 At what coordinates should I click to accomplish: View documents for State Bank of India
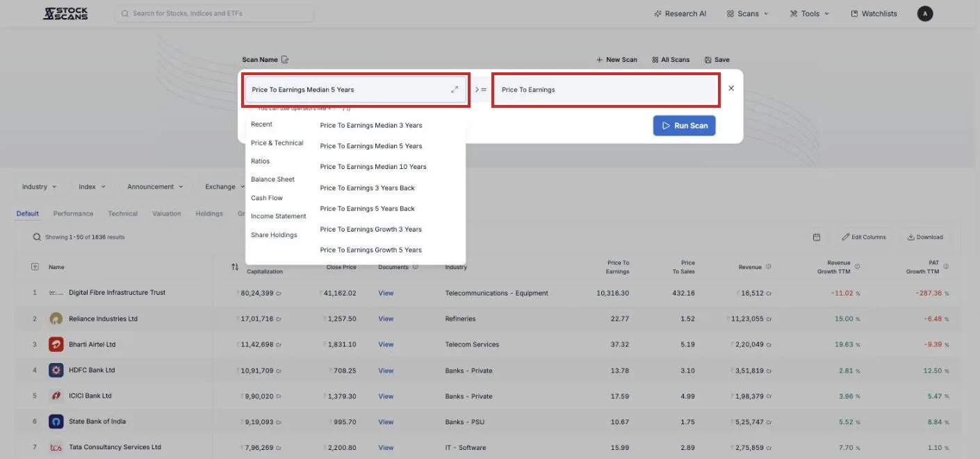tap(386, 422)
